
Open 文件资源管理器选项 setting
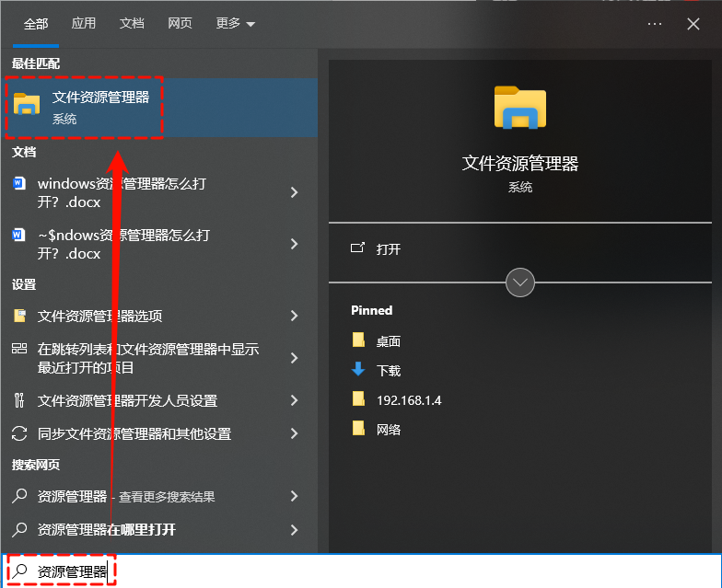160,316
